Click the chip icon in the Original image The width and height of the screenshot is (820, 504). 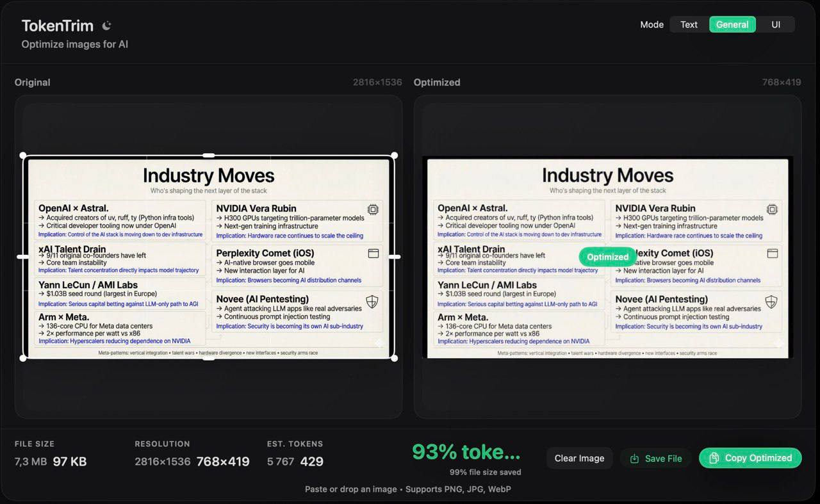tap(373, 209)
